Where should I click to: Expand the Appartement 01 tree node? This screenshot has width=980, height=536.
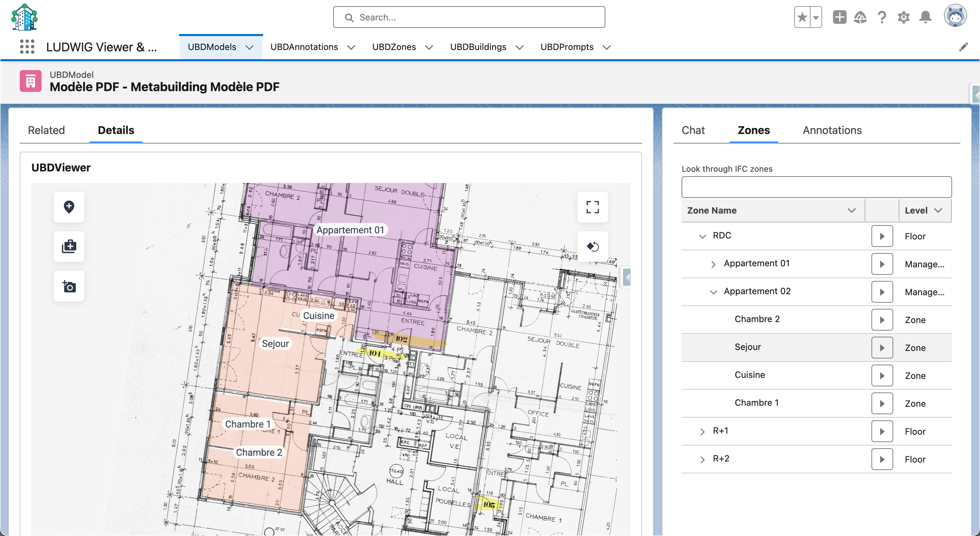pos(713,264)
